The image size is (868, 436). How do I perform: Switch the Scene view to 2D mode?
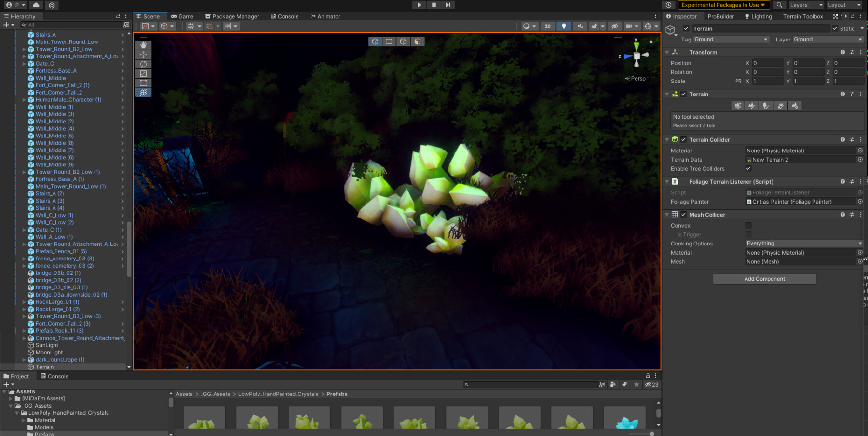pyautogui.click(x=547, y=26)
